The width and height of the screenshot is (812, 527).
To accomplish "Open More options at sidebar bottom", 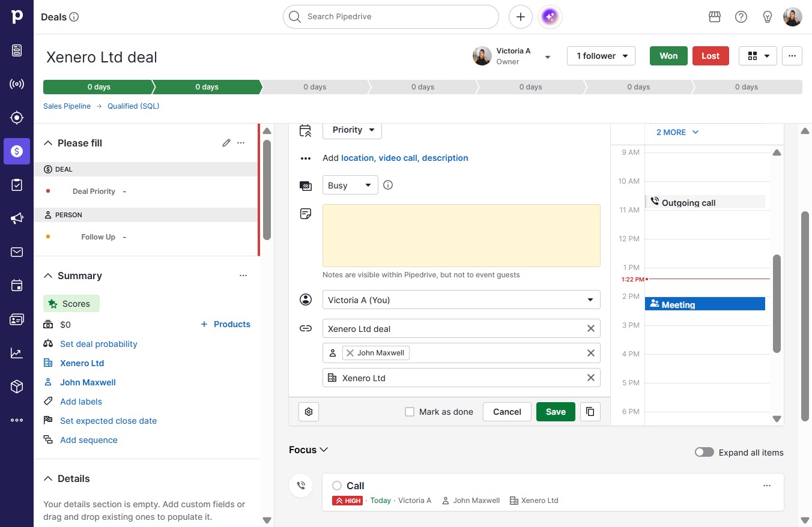I will click(x=17, y=420).
